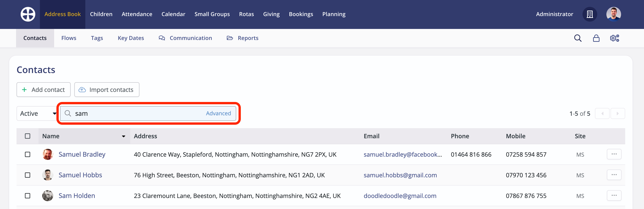
Task: Click the padlock icon
Action: pos(596,38)
